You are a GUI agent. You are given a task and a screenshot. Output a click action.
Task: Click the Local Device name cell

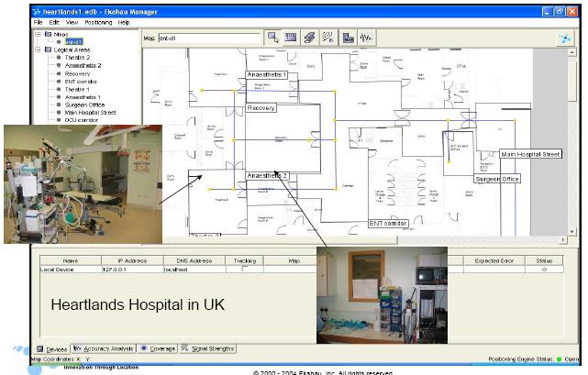click(71, 270)
